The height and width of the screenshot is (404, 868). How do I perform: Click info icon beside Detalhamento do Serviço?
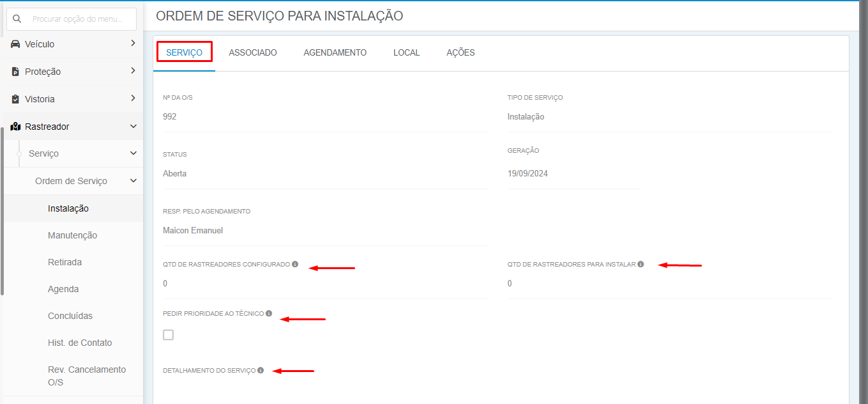(x=261, y=370)
